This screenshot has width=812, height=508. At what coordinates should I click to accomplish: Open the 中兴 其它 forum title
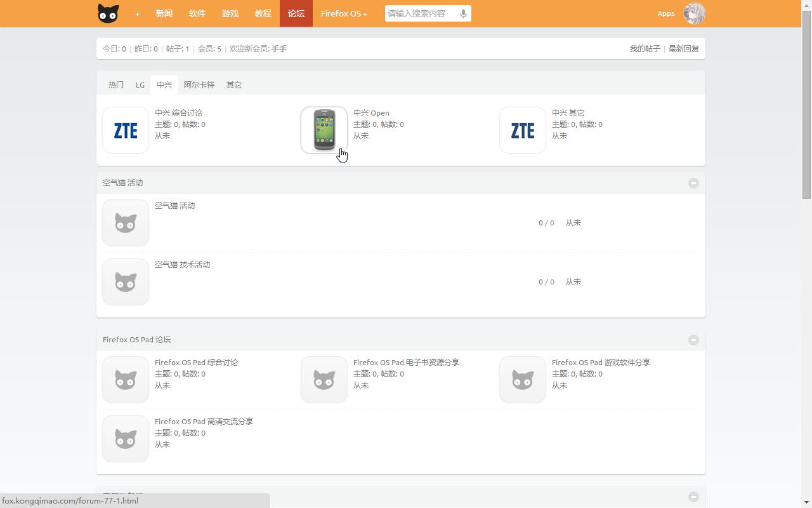pyautogui.click(x=568, y=113)
